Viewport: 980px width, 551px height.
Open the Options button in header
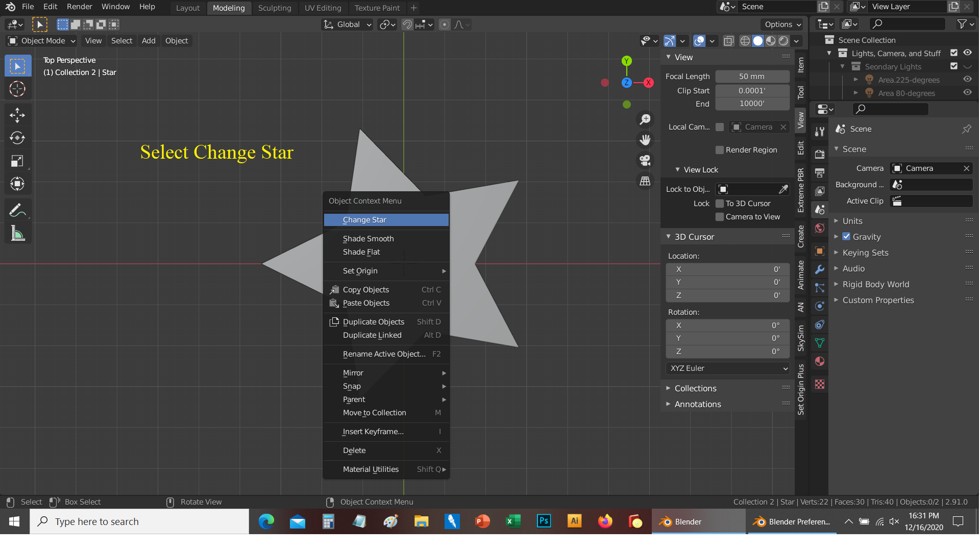click(x=782, y=24)
